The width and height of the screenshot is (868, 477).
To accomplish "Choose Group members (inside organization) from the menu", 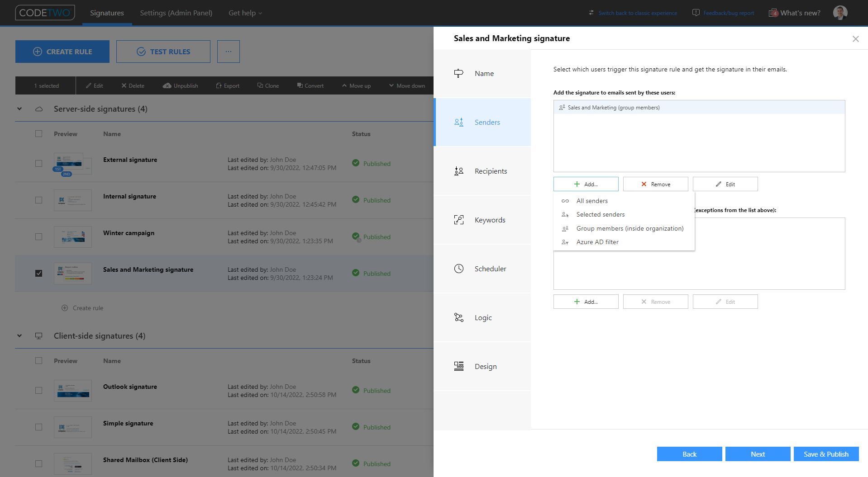I will click(630, 228).
